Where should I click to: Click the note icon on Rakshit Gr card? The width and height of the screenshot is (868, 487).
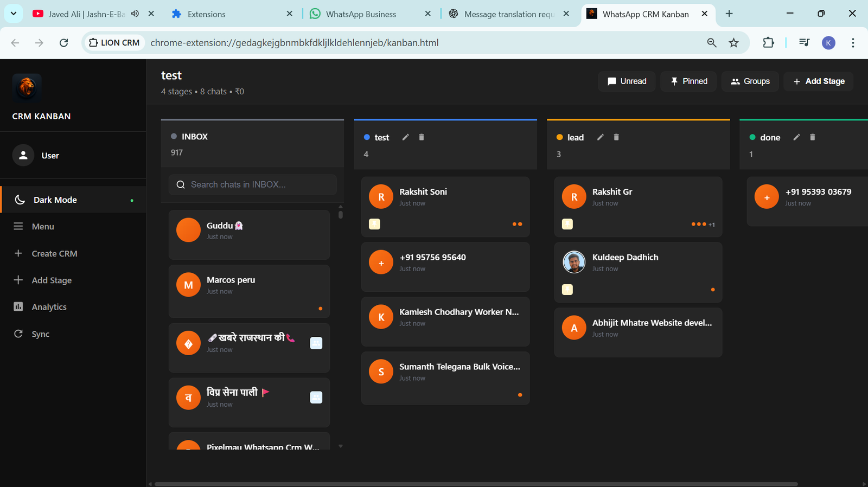[567, 224]
